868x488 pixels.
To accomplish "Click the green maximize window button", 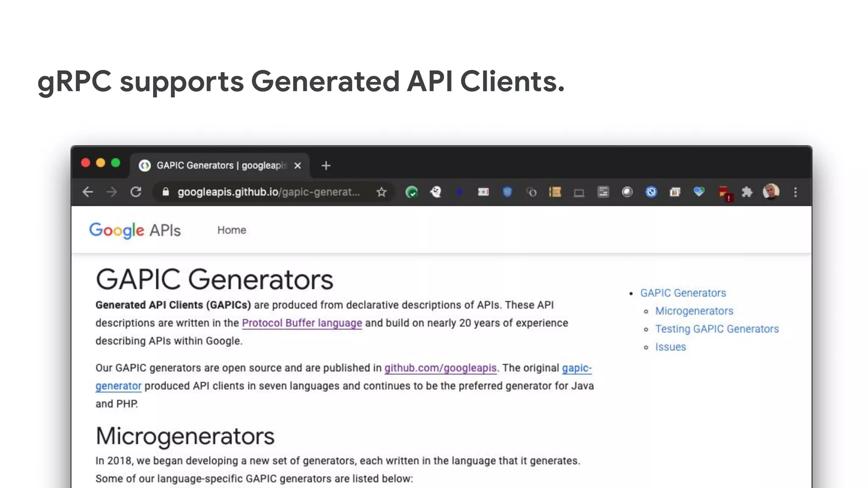I will (116, 163).
